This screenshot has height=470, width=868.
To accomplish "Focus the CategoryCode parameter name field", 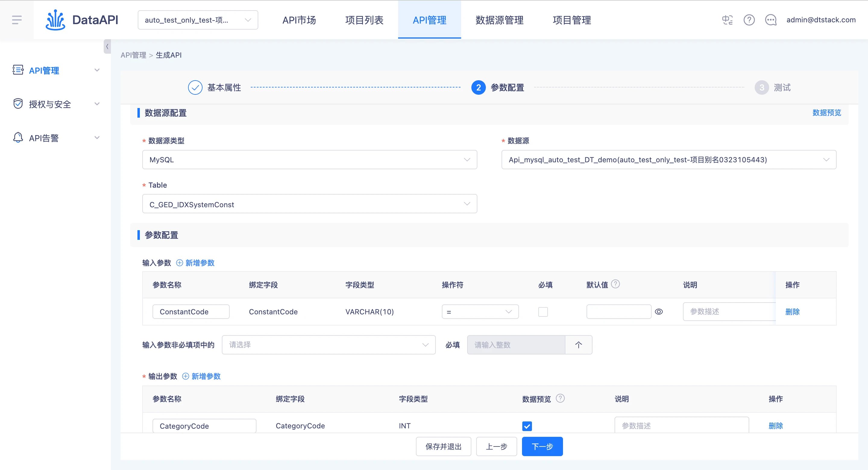I will click(x=204, y=426).
